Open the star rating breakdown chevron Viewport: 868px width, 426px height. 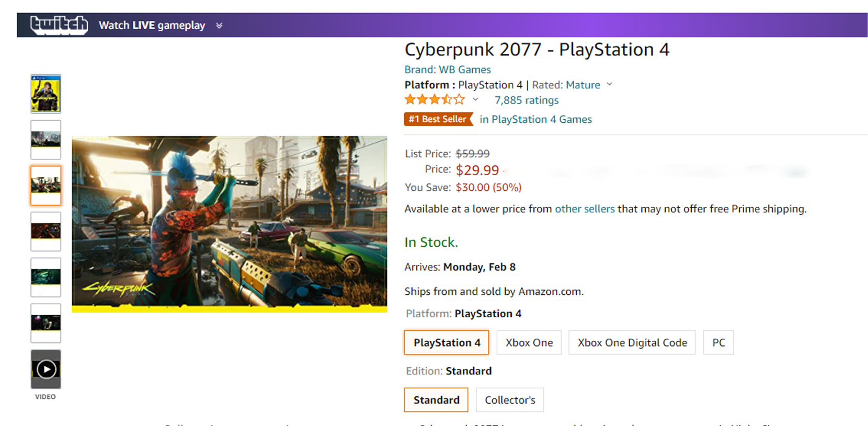475,99
